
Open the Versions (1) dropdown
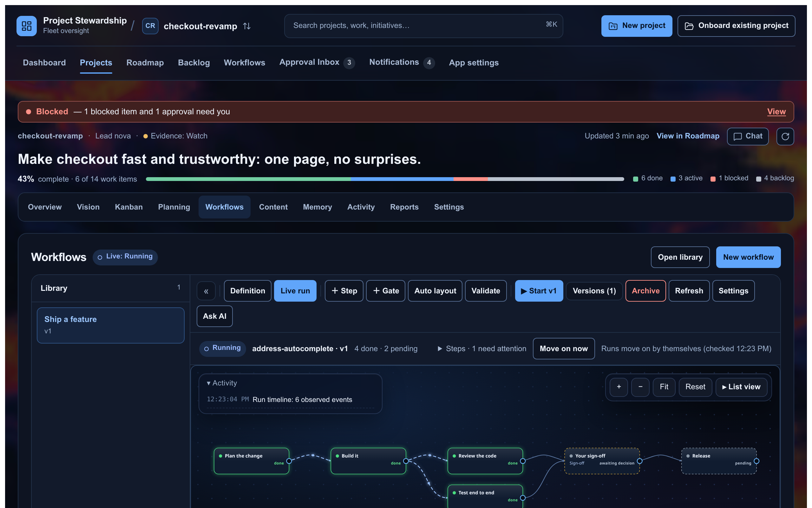coord(594,291)
